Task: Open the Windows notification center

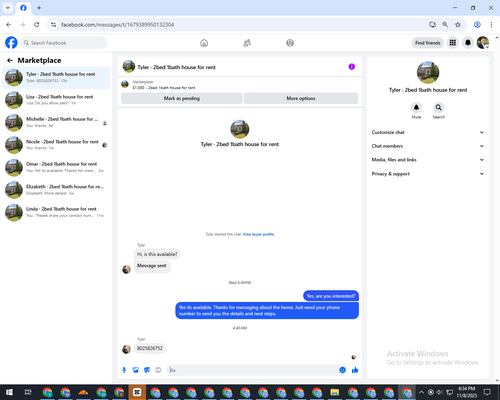Action: pos(487,392)
